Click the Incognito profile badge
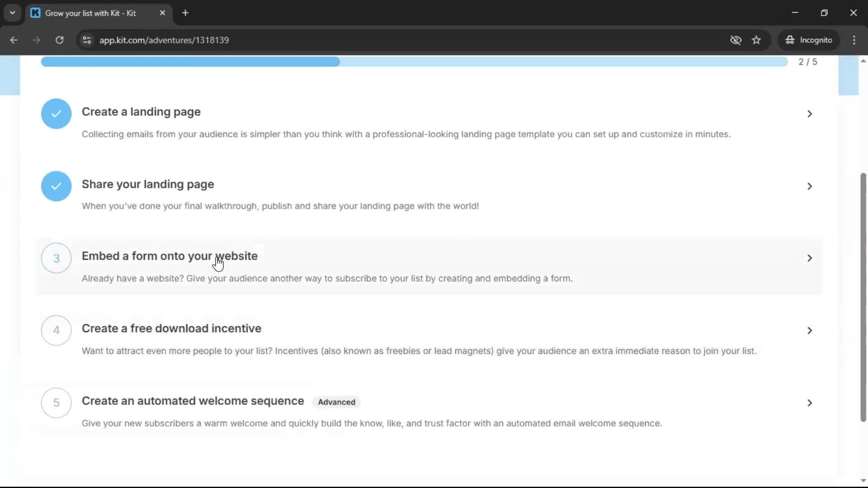Image resolution: width=868 pixels, height=488 pixels. point(809,40)
